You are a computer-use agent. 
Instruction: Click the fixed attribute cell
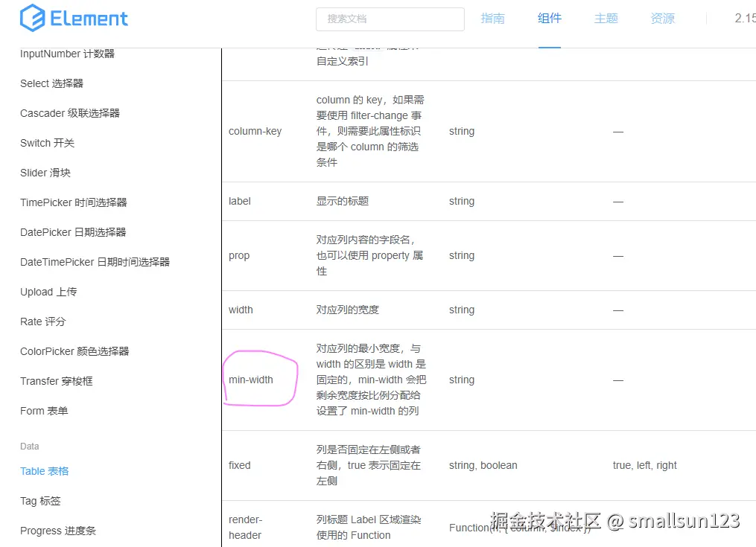[x=240, y=465]
